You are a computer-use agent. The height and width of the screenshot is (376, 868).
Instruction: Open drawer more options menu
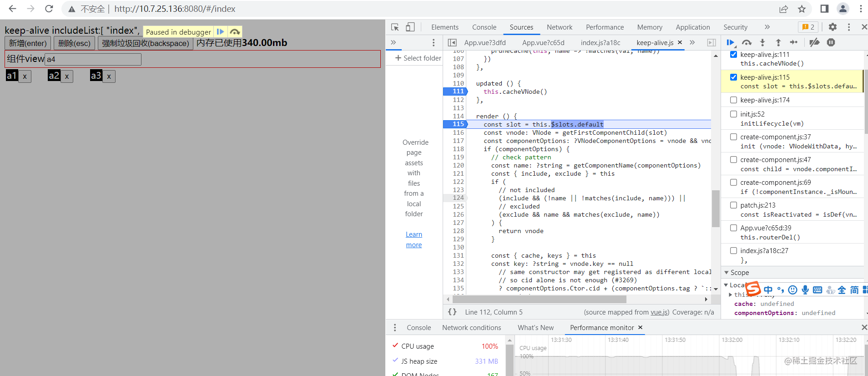pyautogui.click(x=395, y=327)
